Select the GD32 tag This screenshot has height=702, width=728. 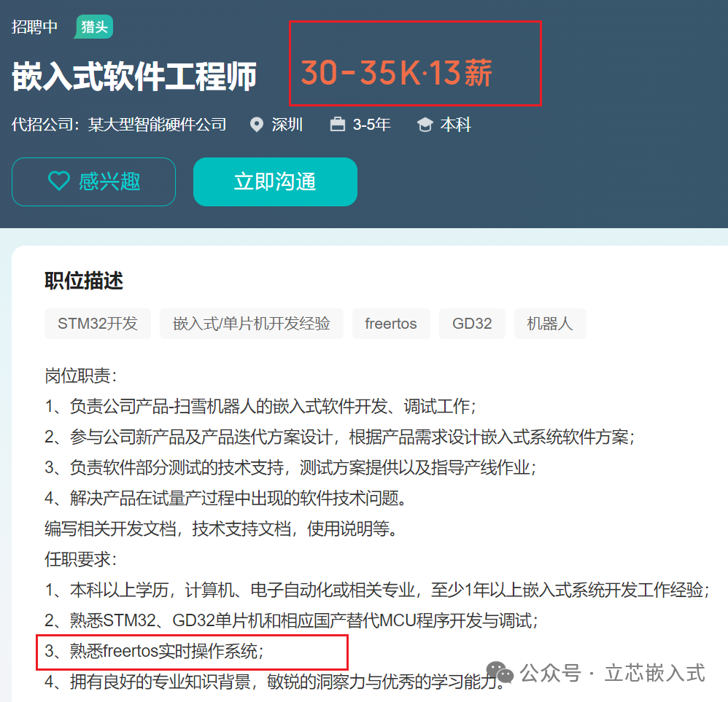[472, 324]
